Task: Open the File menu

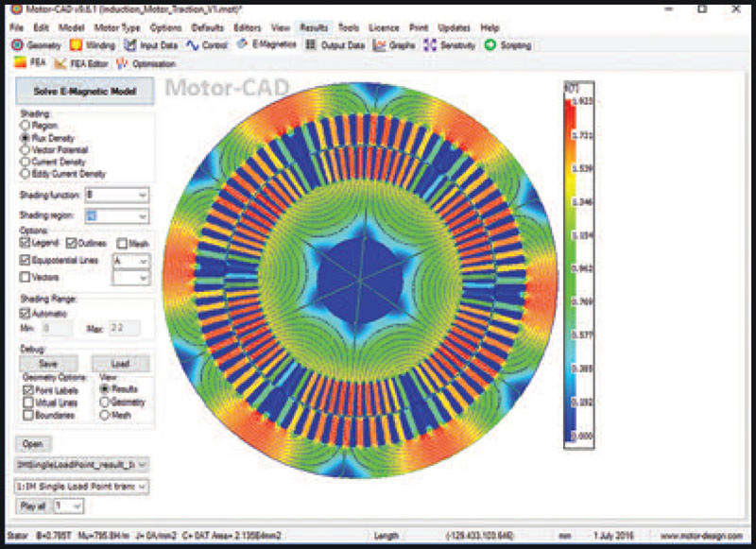Action: pos(16,27)
